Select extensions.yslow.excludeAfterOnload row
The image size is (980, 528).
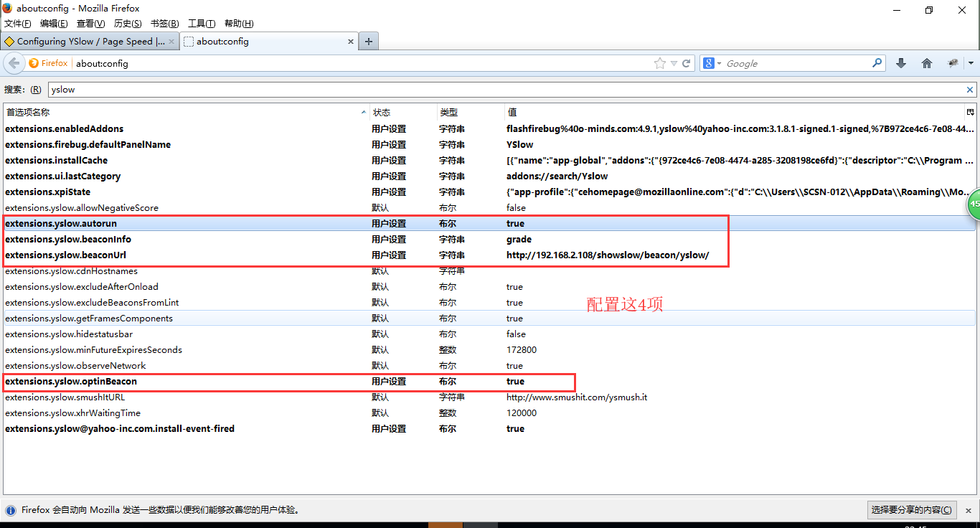[489, 287]
